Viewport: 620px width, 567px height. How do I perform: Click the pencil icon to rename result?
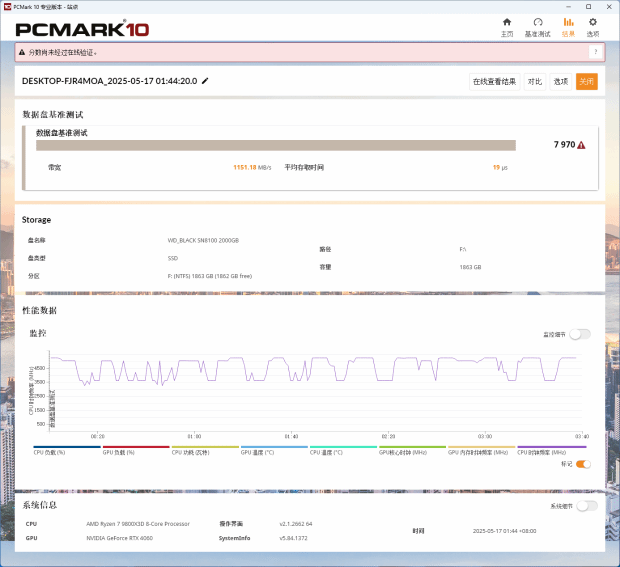coord(205,81)
